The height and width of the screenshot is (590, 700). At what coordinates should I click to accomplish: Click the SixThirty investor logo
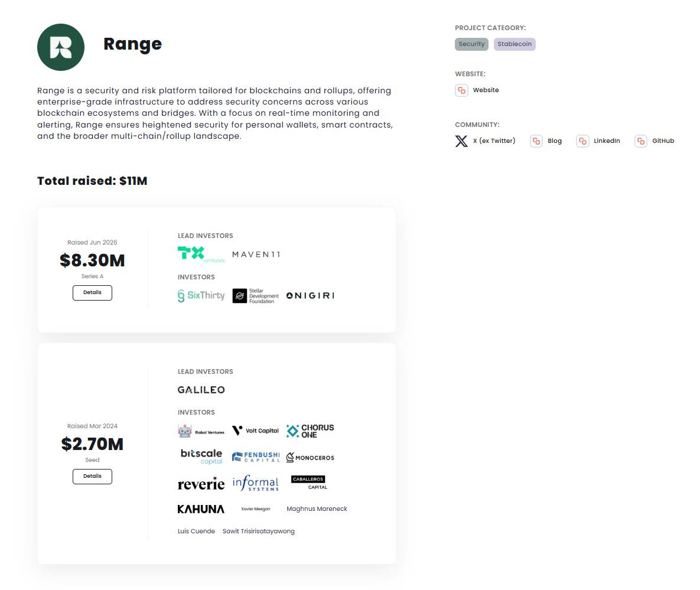(x=201, y=295)
